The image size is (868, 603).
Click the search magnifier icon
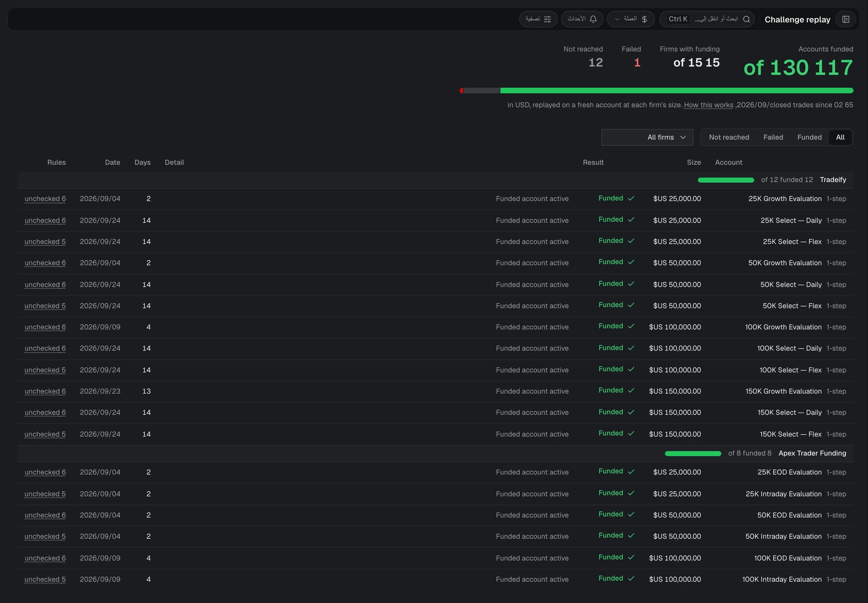click(746, 19)
